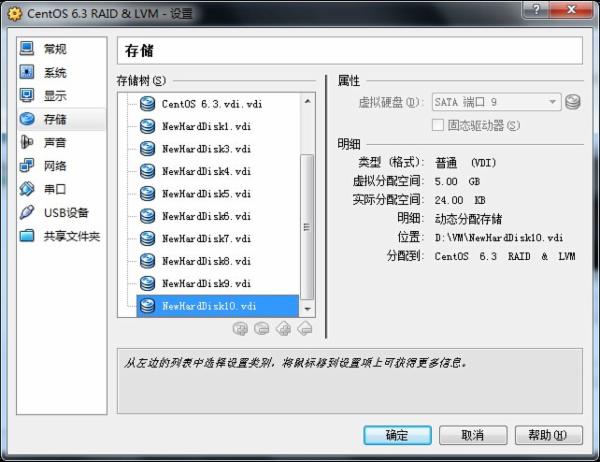The width and height of the screenshot is (600, 462).
Task: Confirm settings with the 确定 button
Action: click(x=398, y=435)
